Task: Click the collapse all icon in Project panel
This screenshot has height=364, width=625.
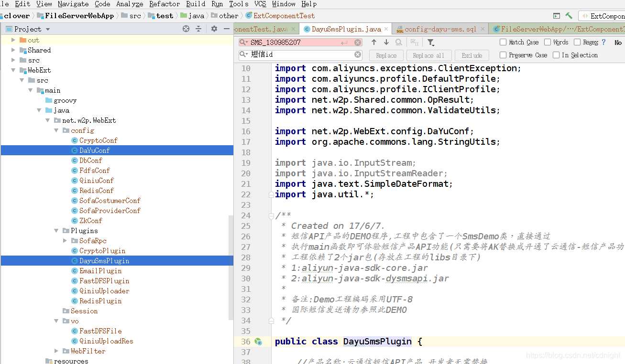Action: click(199, 29)
